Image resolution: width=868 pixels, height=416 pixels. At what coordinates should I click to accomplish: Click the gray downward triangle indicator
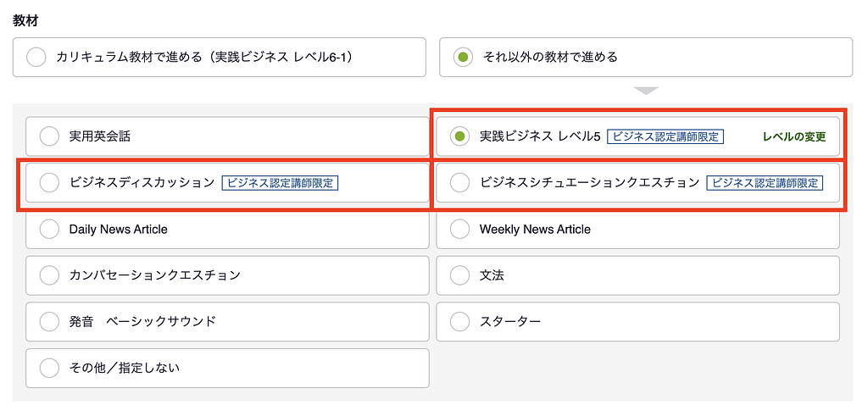[646, 91]
